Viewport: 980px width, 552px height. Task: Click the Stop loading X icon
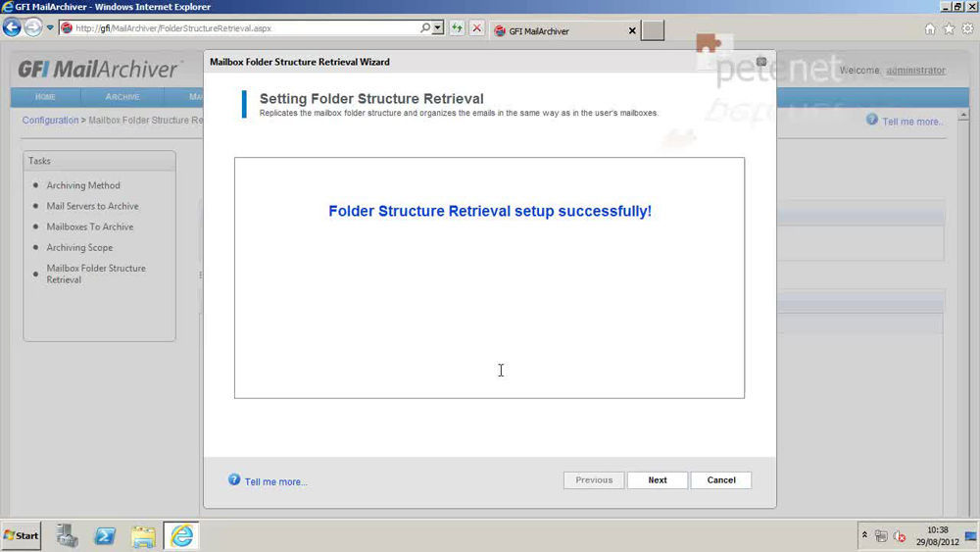477,28
